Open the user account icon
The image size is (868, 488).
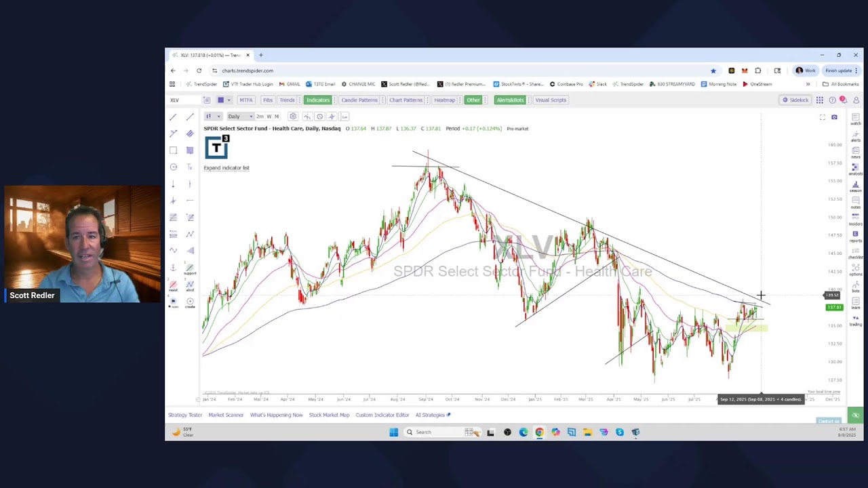point(856,100)
